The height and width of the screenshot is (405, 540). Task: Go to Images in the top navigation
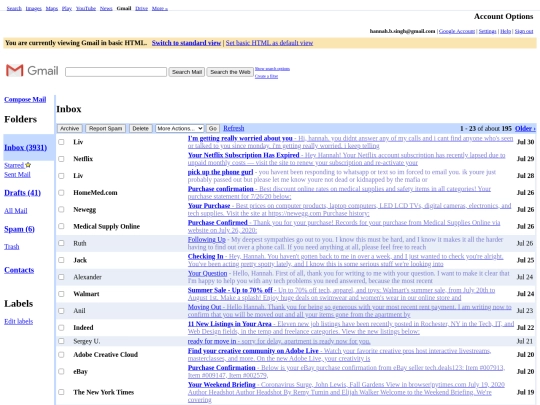coord(33,8)
